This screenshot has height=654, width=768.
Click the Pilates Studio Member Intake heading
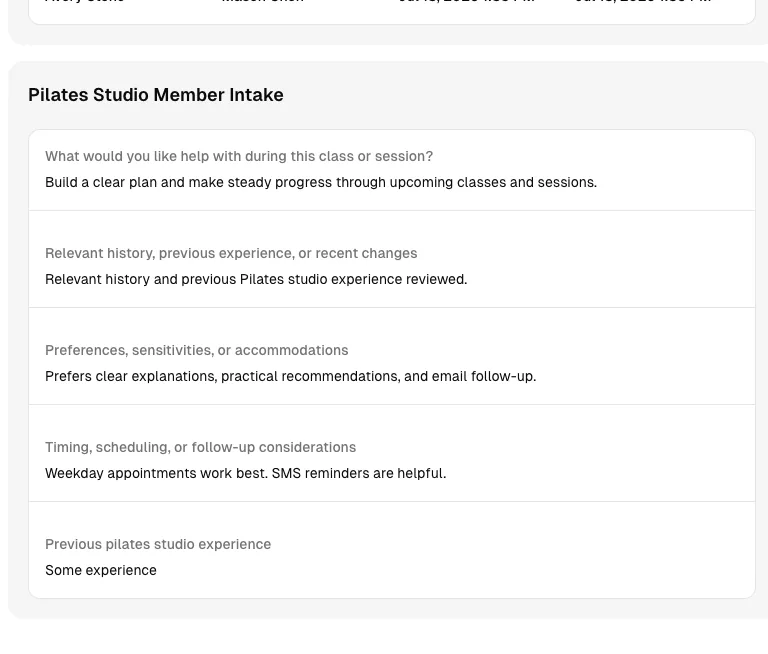[x=156, y=95]
